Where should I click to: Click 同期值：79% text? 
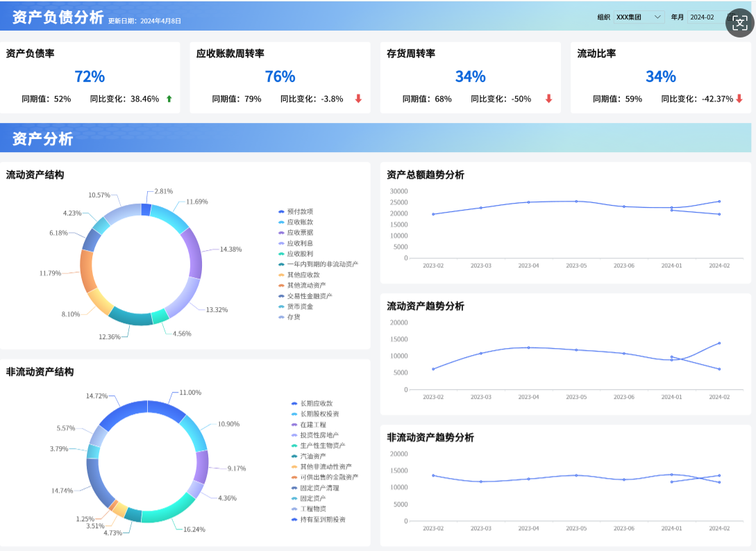point(237,99)
